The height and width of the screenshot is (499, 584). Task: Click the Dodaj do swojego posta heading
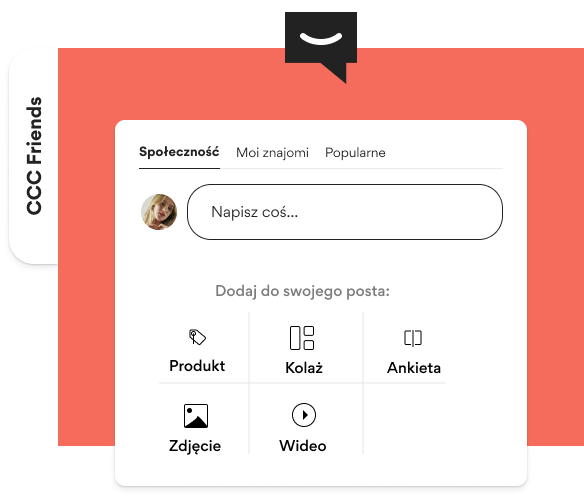point(302,291)
